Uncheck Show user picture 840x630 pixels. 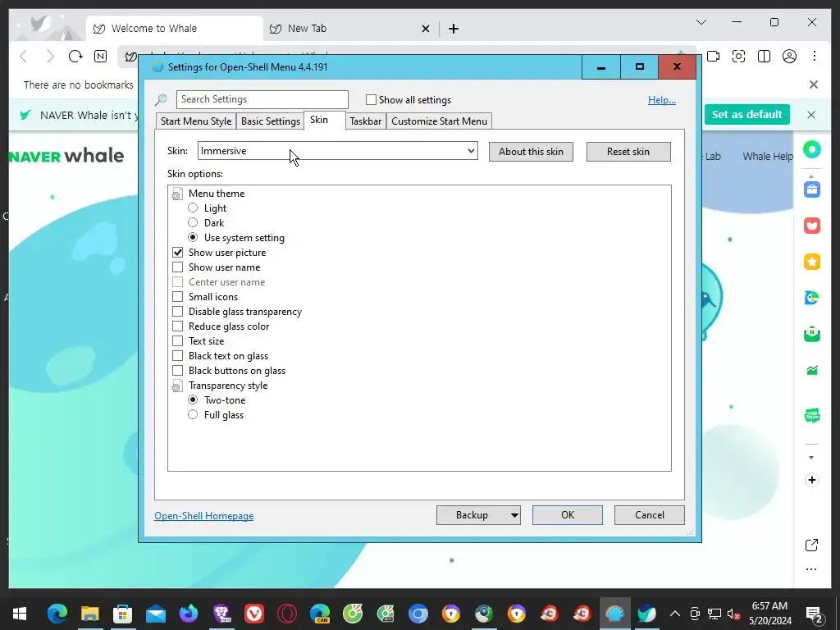(177, 252)
